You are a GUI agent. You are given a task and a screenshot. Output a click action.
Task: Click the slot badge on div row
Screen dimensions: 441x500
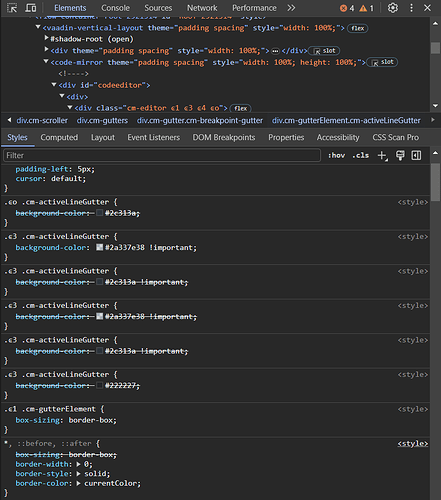tap(324, 51)
